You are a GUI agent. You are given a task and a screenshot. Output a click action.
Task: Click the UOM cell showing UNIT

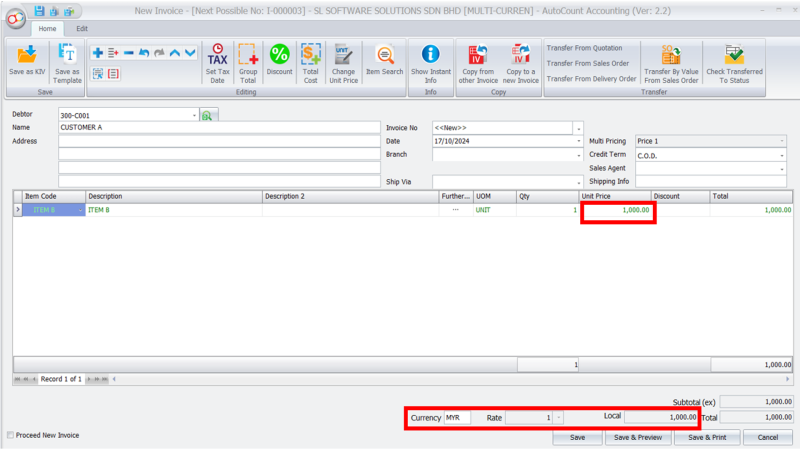(x=495, y=210)
